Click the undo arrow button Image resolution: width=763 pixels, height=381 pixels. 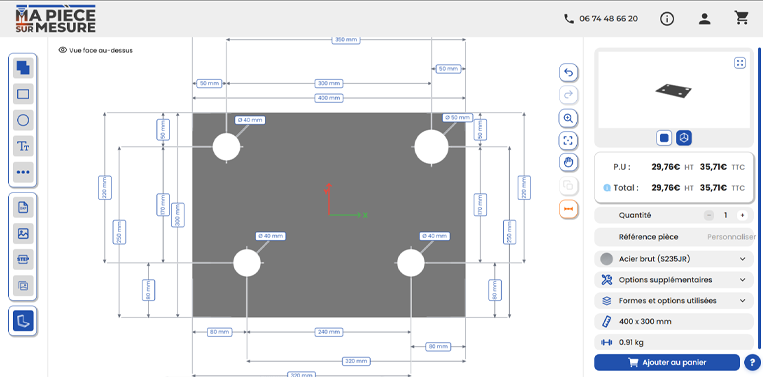568,73
